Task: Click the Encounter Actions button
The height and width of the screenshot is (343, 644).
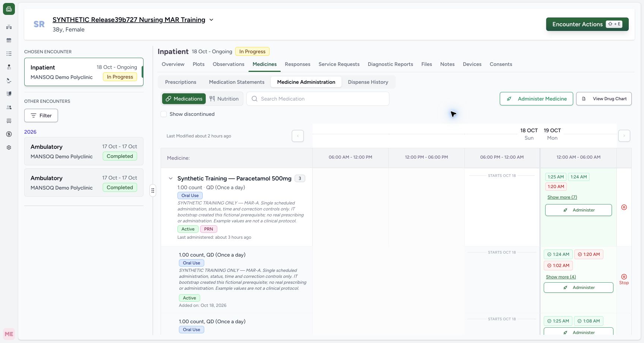Action: (x=587, y=24)
